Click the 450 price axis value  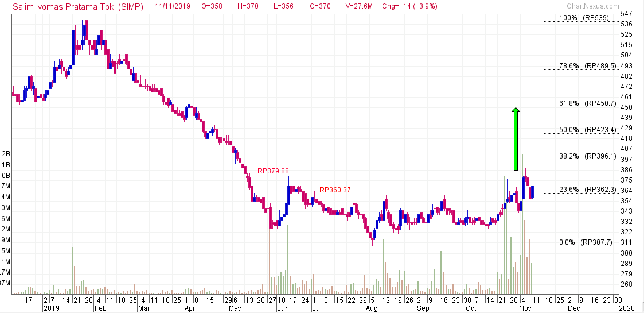click(x=626, y=107)
